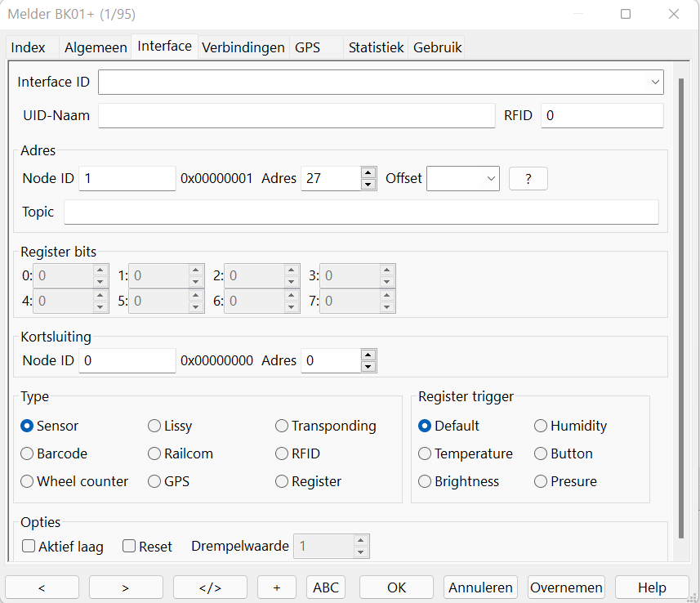Increase the Adres value with up arrow
The height and width of the screenshot is (603, 700).
368,173
